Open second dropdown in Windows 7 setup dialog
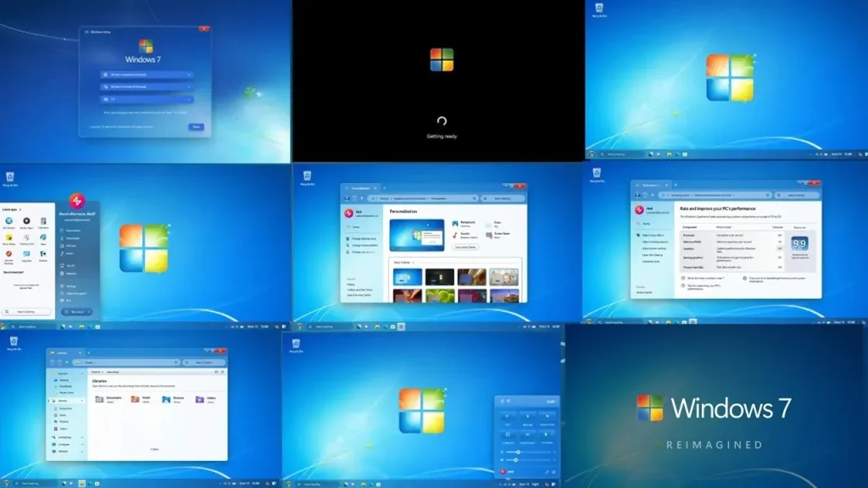The width and height of the screenshot is (868, 488). point(146,87)
